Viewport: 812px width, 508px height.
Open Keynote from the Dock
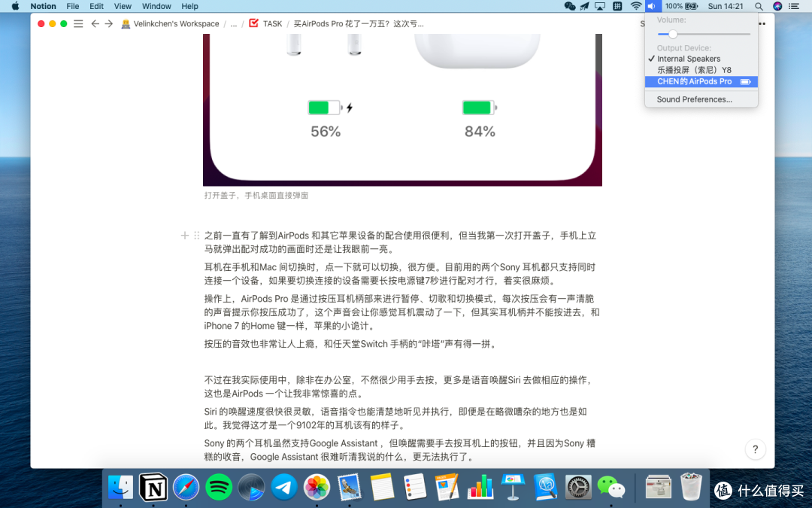(514, 487)
